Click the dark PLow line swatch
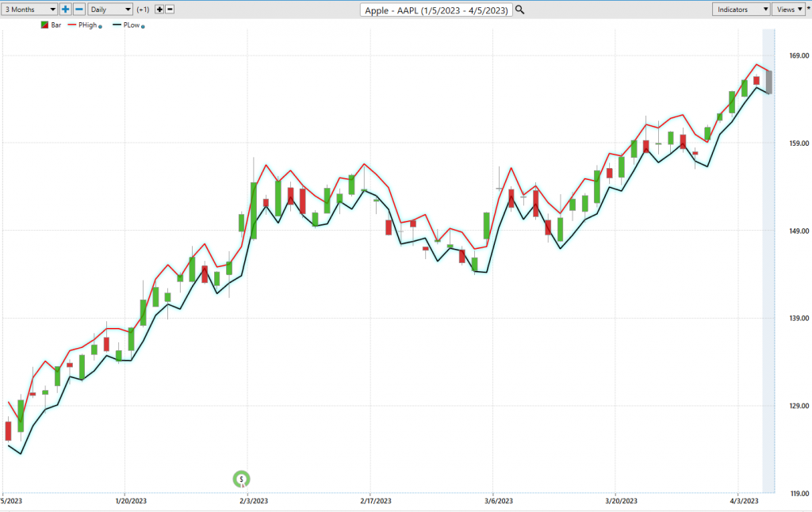Viewport: 812px width, 512px height. click(117, 25)
